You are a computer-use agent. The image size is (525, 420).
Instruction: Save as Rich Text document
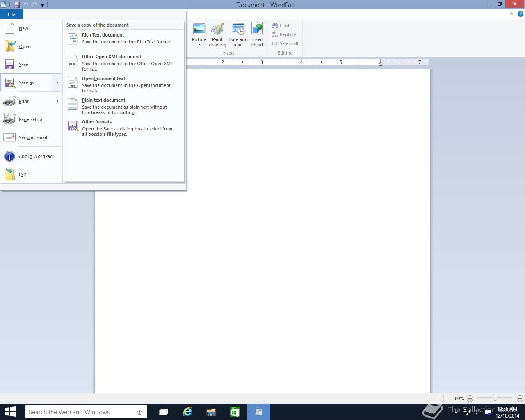[124, 39]
